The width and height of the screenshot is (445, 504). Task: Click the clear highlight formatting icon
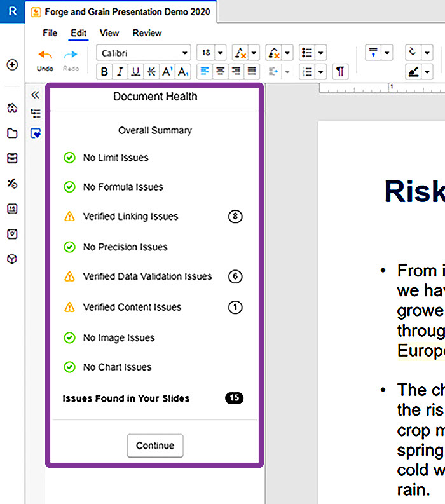(x=274, y=53)
